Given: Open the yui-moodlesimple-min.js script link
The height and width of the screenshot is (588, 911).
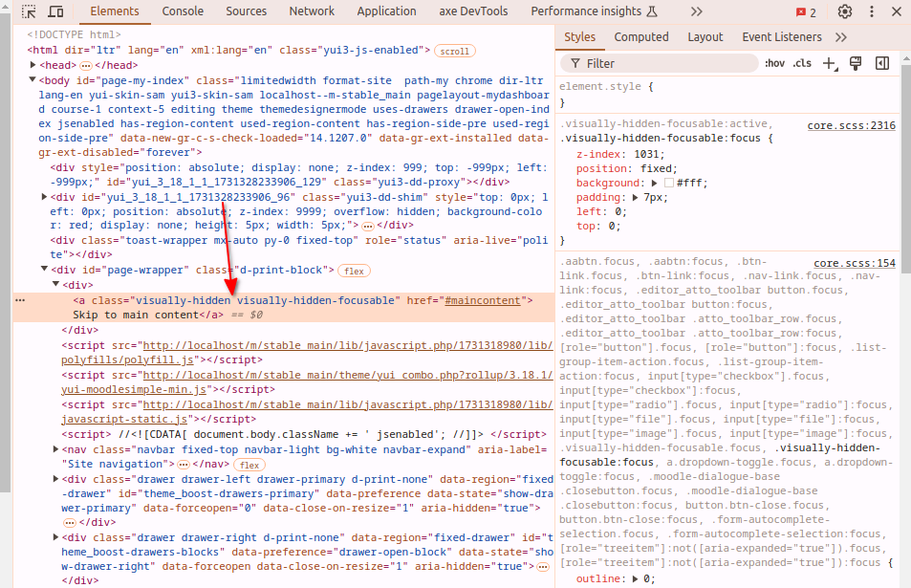Looking at the screenshot, I should 307,382.
